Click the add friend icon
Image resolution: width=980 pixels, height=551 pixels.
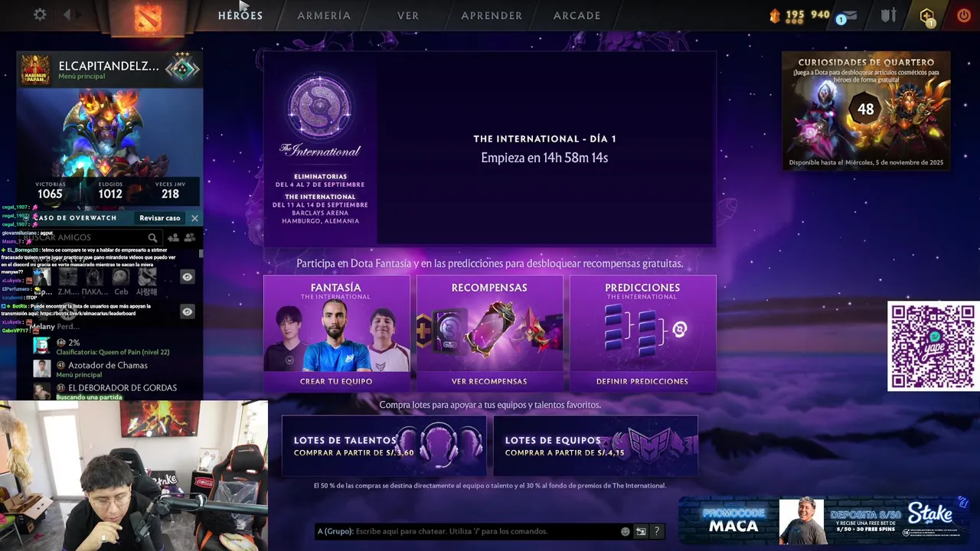(173, 238)
